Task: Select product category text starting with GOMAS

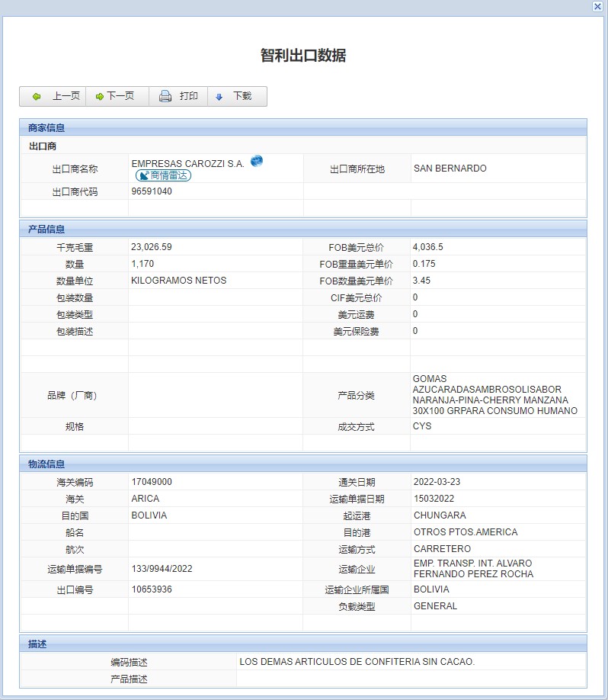Action: tap(495, 395)
